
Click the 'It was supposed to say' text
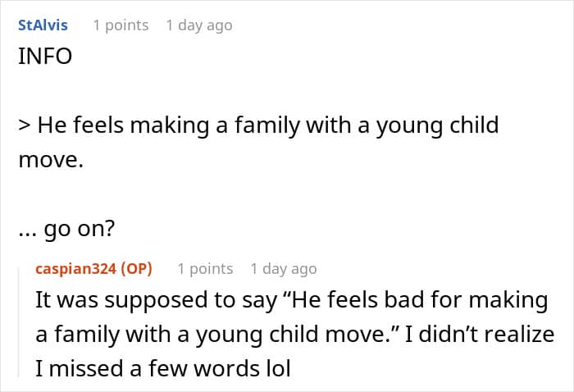[x=156, y=300]
